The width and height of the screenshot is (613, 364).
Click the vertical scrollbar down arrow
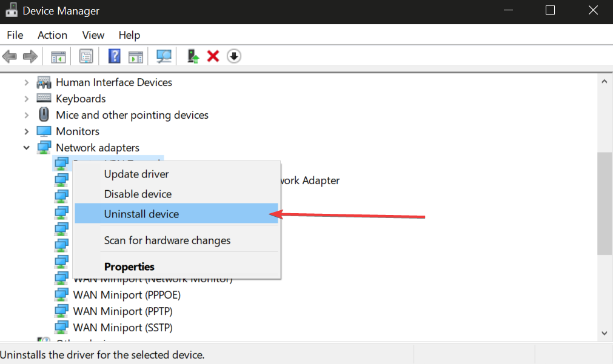[x=605, y=333]
